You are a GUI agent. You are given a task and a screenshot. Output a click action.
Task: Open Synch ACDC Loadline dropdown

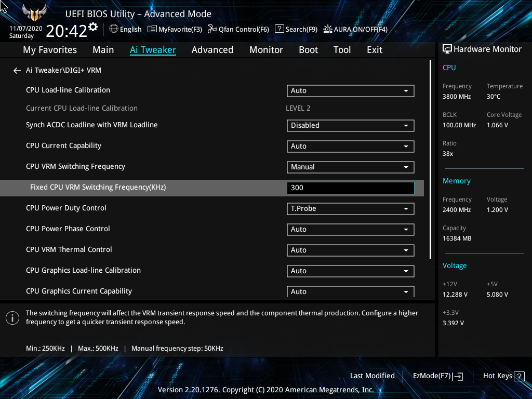click(351, 126)
